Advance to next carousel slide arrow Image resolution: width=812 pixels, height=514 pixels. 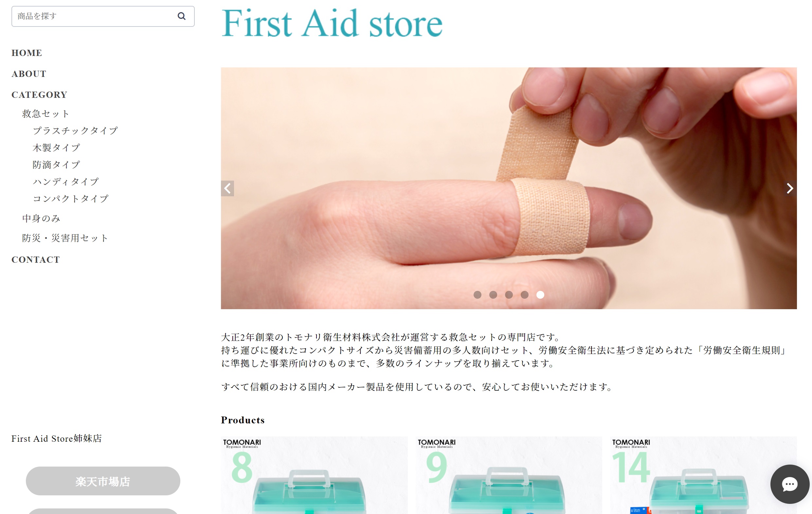(x=790, y=188)
